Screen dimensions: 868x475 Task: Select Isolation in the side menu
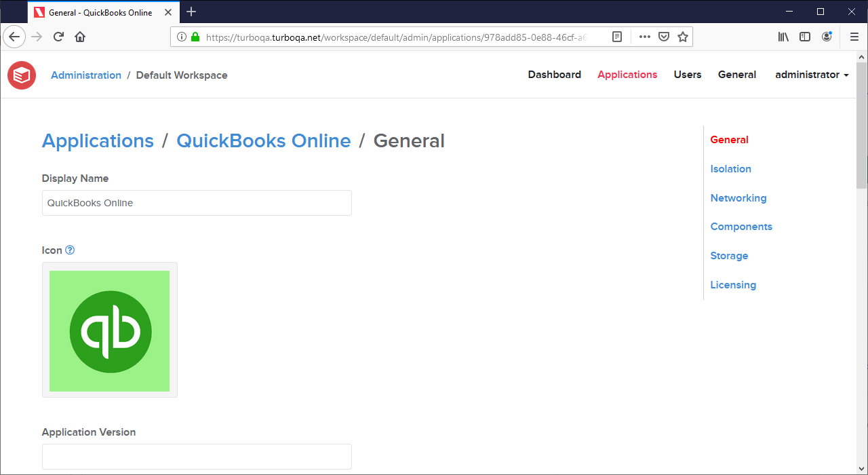tap(731, 169)
